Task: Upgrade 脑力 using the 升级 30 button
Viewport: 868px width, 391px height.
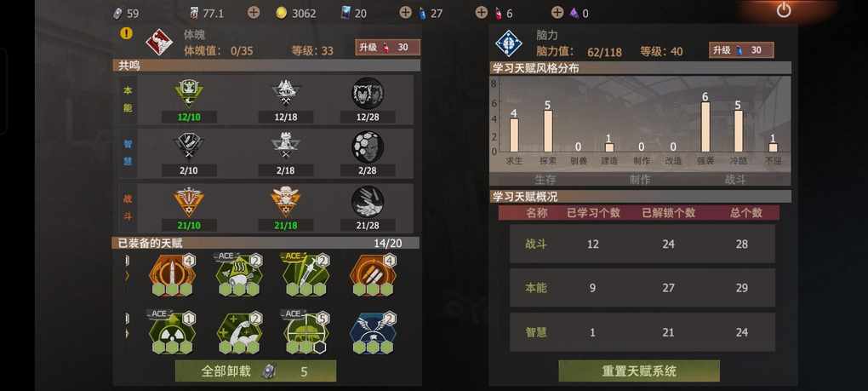Action: [741, 50]
